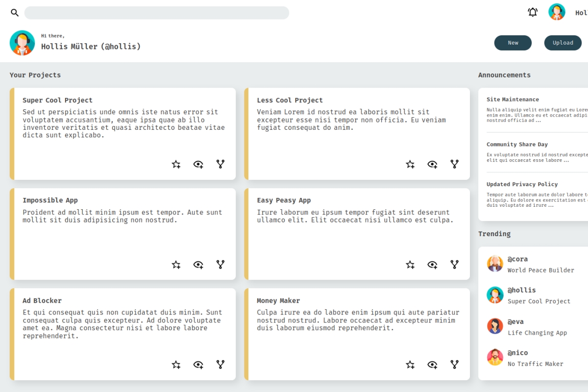The height and width of the screenshot is (392, 588).
Task: Click the small header profile avatar
Action: point(557,12)
